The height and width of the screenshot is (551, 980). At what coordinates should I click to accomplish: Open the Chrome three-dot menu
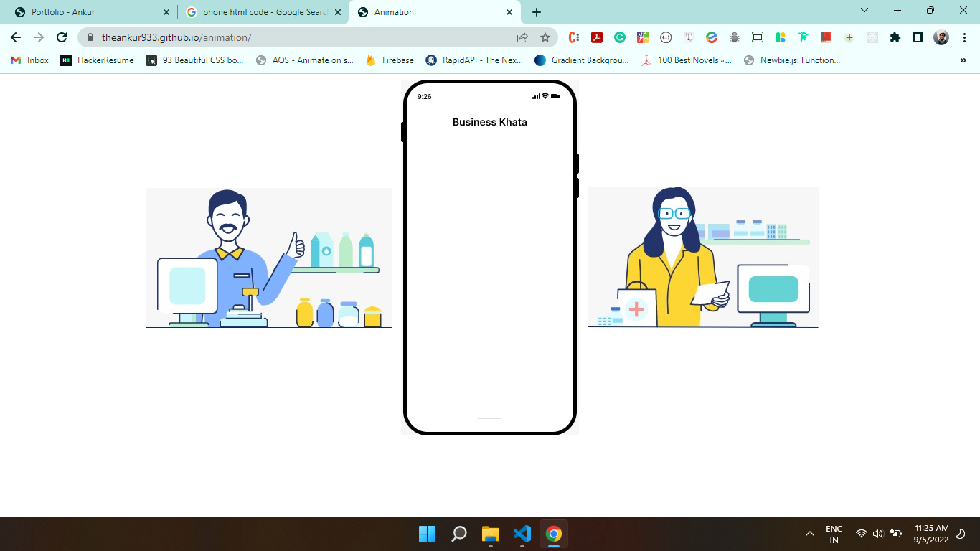(964, 37)
